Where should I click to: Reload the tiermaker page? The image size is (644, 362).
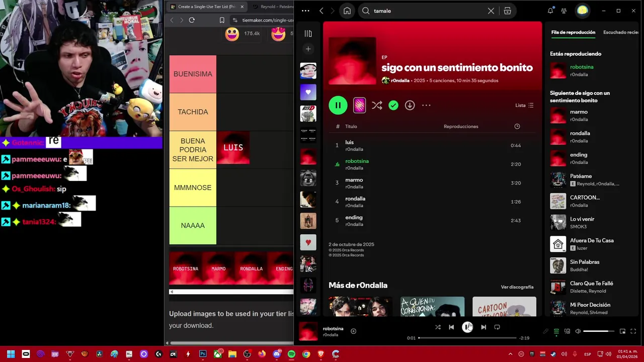coord(192,20)
